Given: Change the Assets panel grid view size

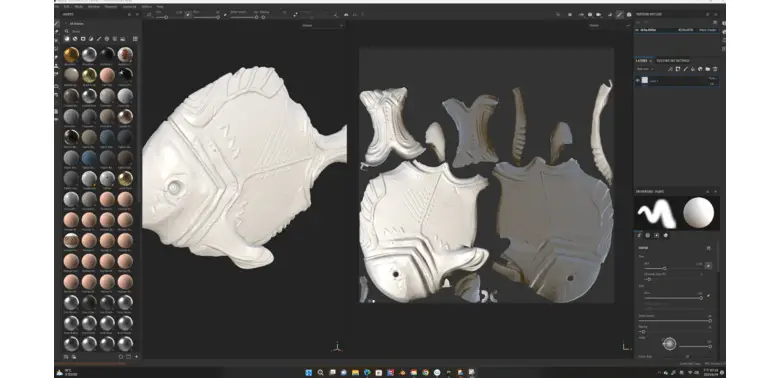Looking at the screenshot, I should [135, 38].
